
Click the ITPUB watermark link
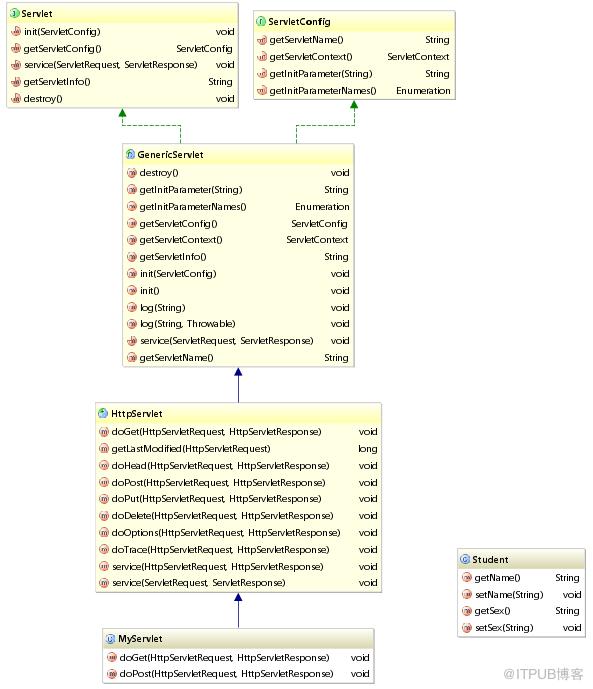click(543, 674)
